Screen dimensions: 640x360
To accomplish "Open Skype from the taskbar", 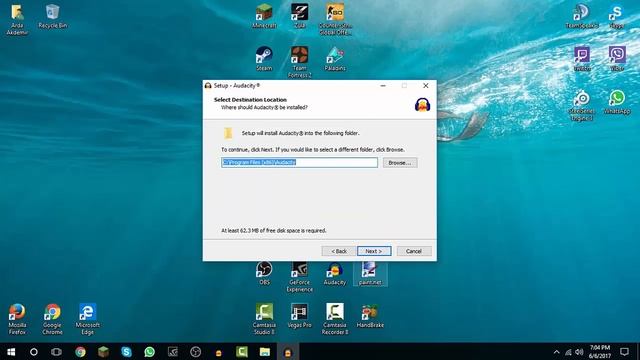I will [x=127, y=351].
